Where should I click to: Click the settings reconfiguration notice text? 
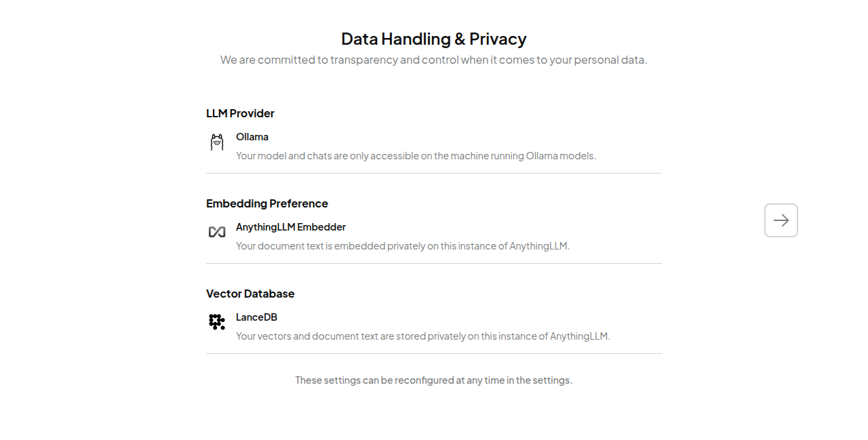pos(433,380)
